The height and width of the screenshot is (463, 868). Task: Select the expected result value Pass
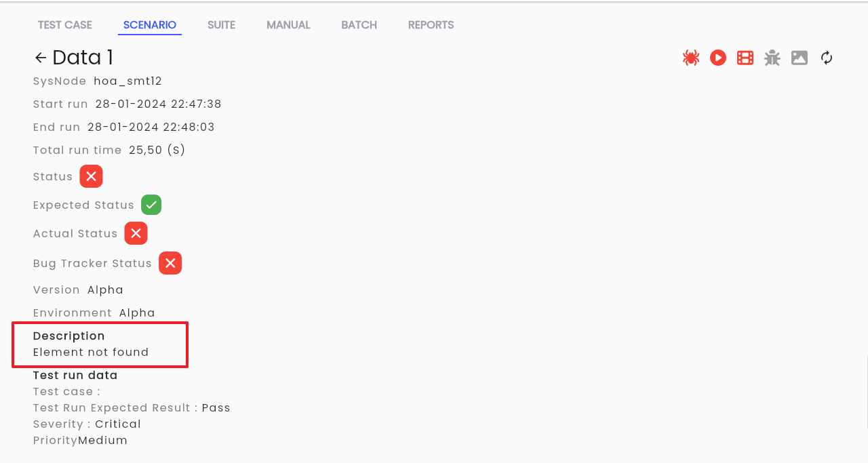216,408
